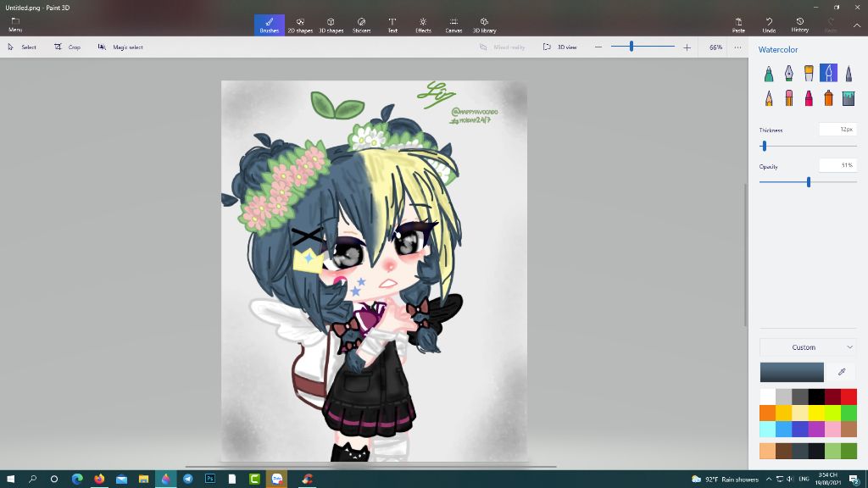Select the Eraser tool

pos(789,98)
